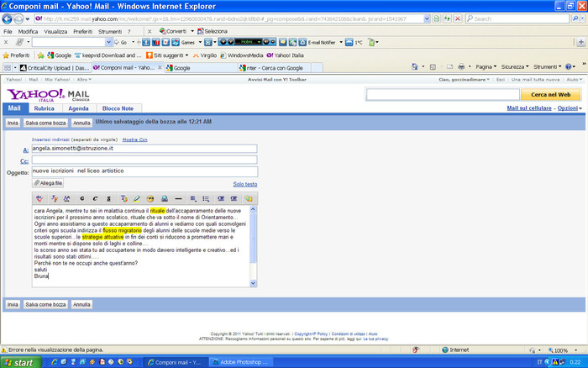This screenshot has height=368, width=588.
Task: Click the Converti toolbar button
Action: 173,31
